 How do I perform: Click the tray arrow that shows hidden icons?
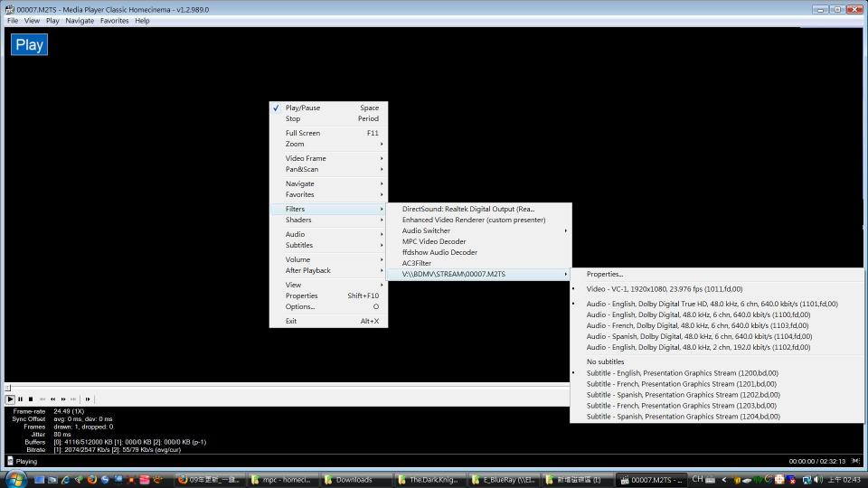click(724, 480)
